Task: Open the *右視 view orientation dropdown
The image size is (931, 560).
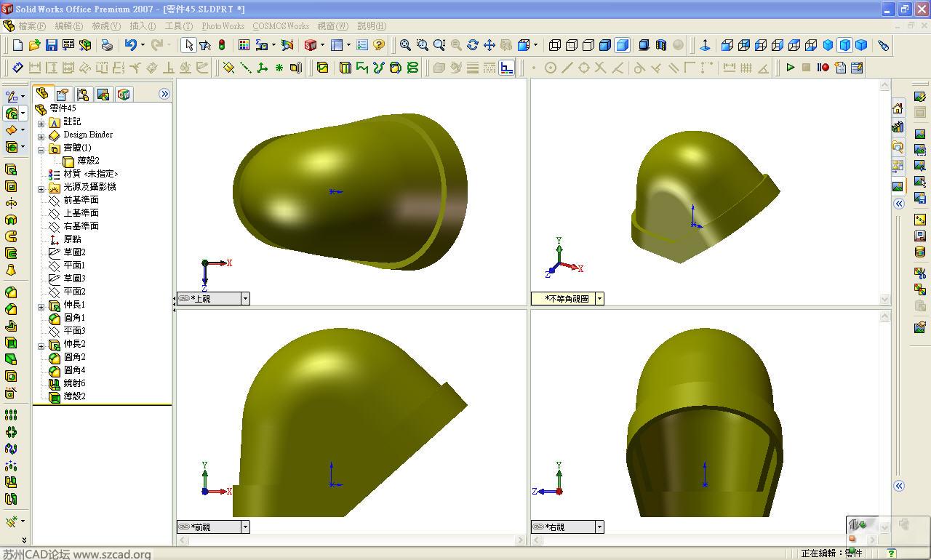Action: tap(599, 527)
